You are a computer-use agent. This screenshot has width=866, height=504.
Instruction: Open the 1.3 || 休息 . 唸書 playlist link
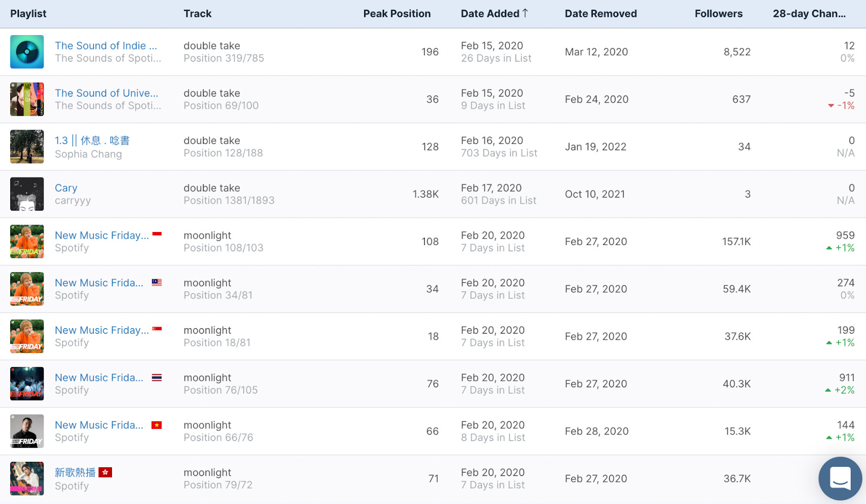(92, 141)
